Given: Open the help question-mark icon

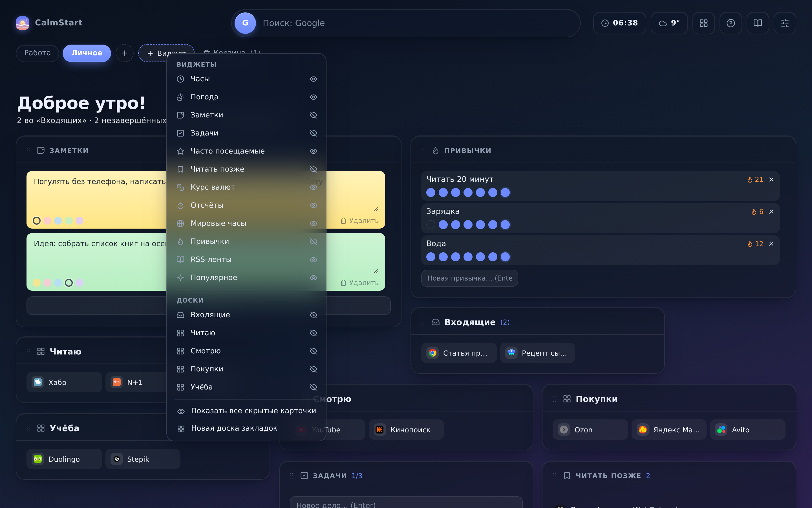Looking at the screenshot, I should (731, 23).
